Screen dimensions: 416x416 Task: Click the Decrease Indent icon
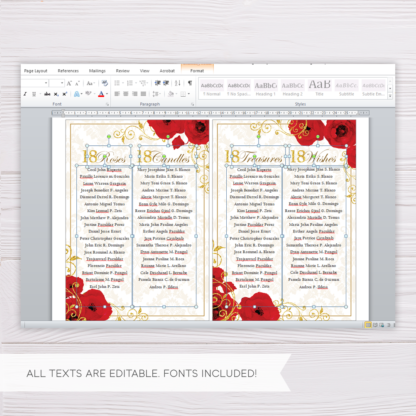pyautogui.click(x=158, y=83)
